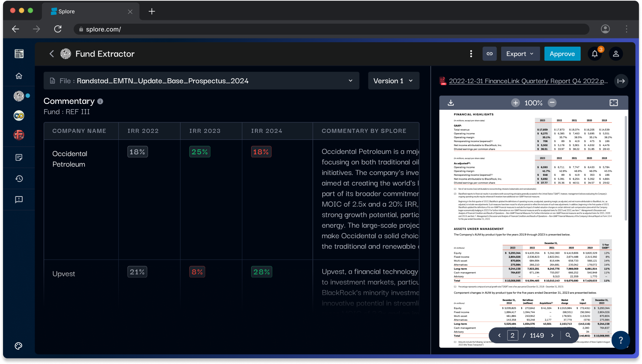Image resolution: width=642 pixels, height=364 pixels.
Task: Open the red circular sidebar app icon
Action: [x=19, y=135]
